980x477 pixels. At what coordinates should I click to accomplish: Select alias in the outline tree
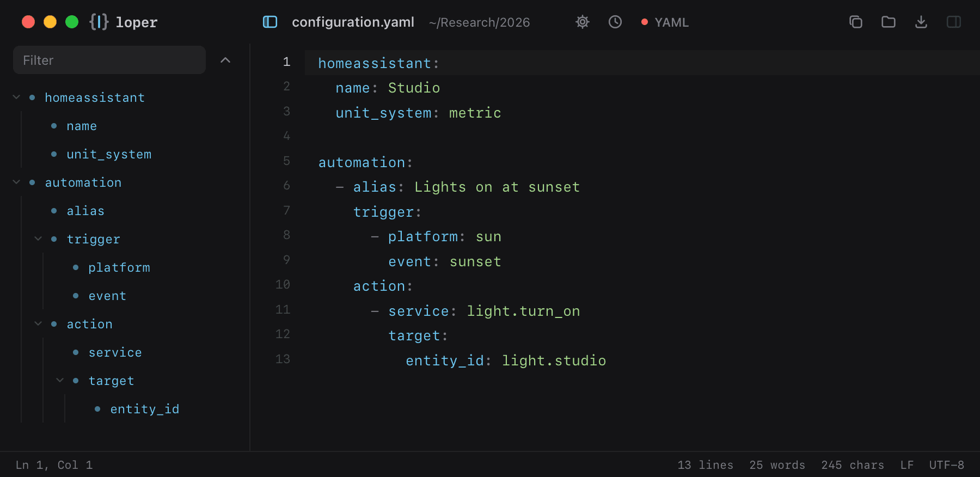coord(85,211)
